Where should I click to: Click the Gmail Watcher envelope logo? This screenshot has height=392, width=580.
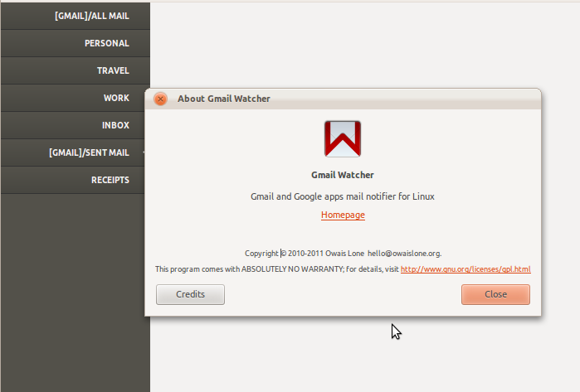click(343, 139)
